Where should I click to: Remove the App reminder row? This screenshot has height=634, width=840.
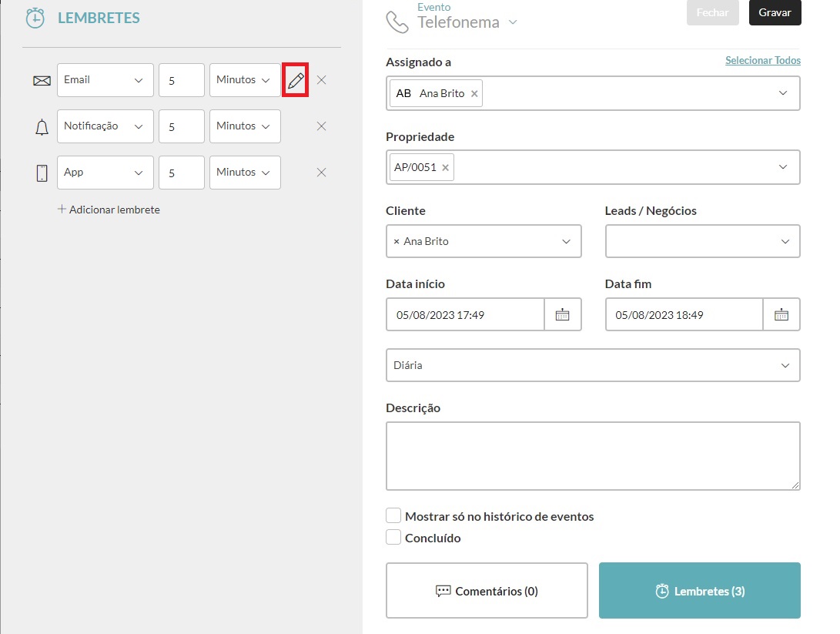tap(322, 173)
